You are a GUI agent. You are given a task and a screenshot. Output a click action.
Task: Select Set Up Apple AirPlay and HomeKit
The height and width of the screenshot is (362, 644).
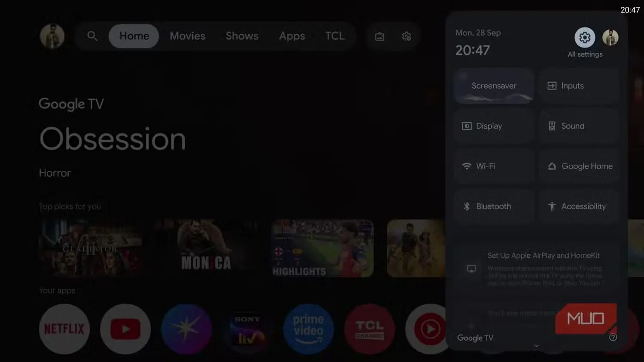[x=537, y=268]
